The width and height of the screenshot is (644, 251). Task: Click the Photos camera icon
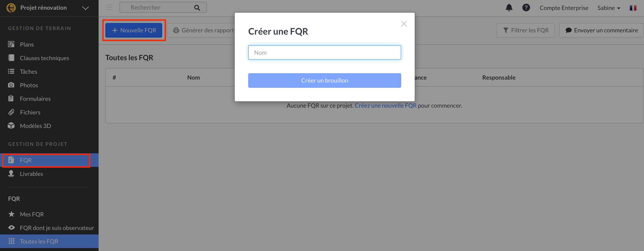pos(11,85)
